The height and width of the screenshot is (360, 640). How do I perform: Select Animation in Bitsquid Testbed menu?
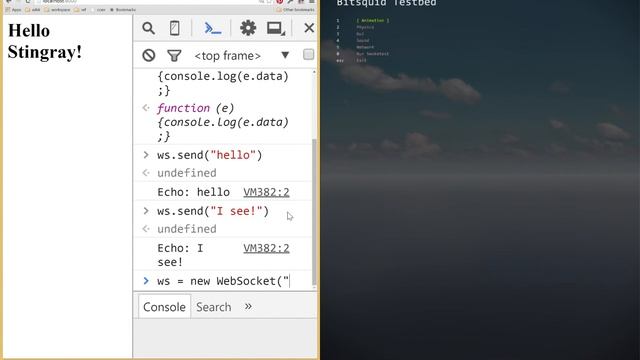373,20
